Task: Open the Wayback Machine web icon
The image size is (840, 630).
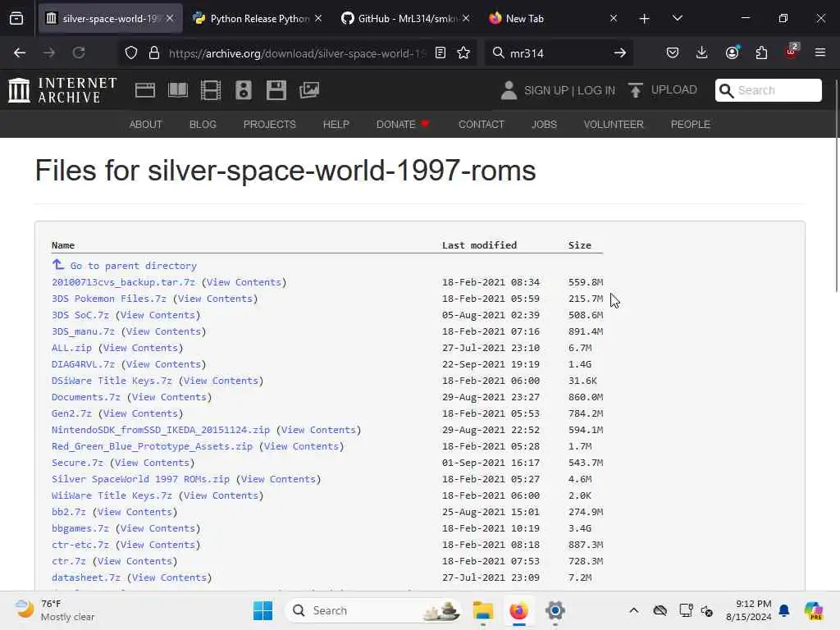Action: (145, 90)
